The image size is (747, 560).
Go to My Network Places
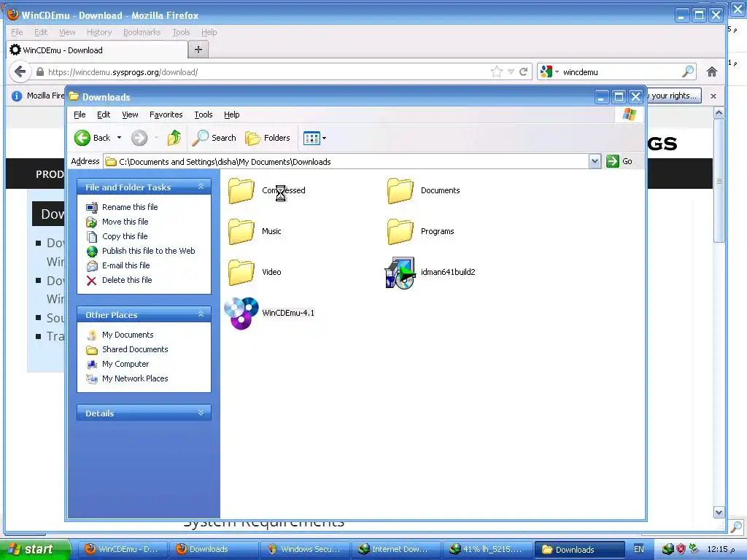pos(135,378)
